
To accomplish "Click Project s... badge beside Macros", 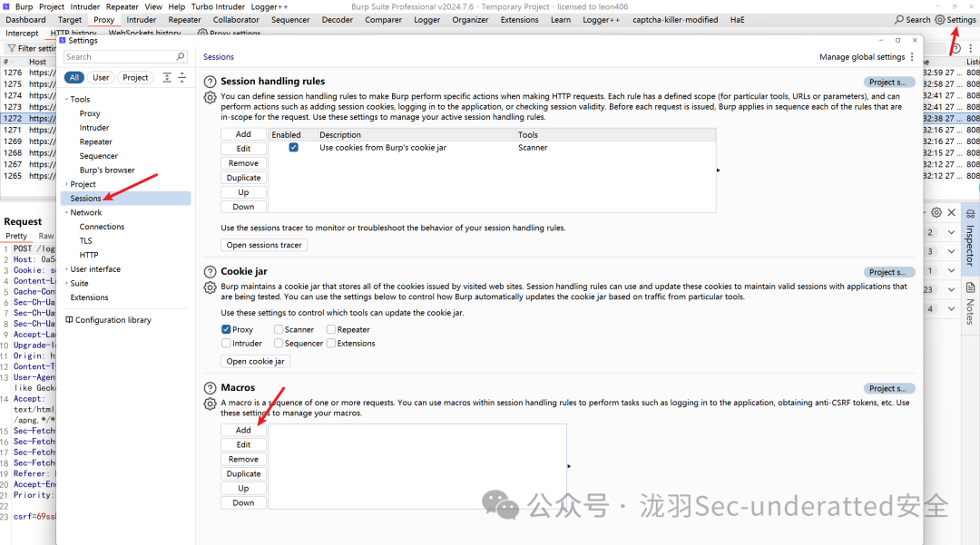I will coord(889,388).
